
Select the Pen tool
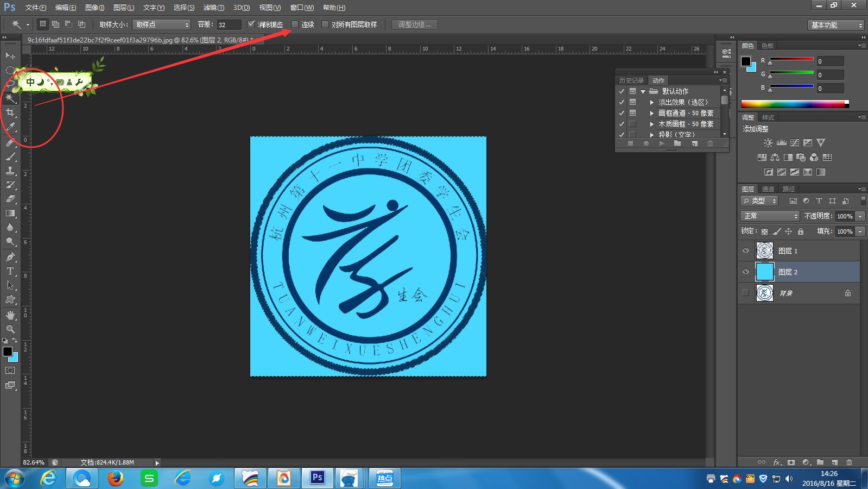[x=10, y=256]
